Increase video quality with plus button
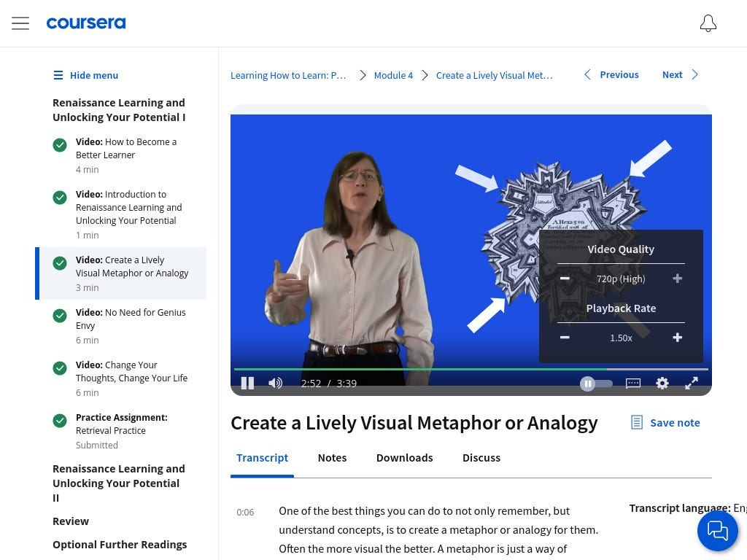The image size is (747, 560). [678, 279]
